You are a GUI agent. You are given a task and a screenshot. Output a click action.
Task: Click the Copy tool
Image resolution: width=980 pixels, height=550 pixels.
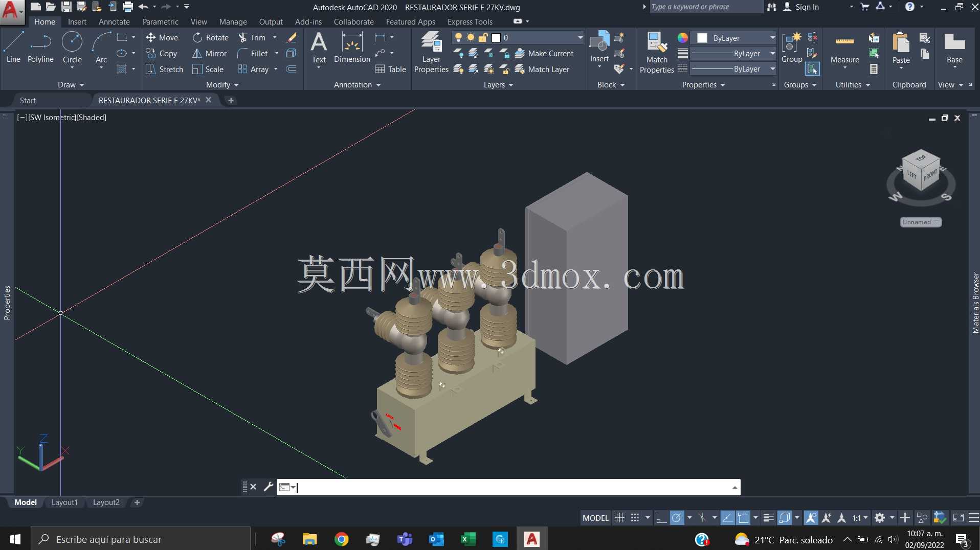pyautogui.click(x=162, y=53)
